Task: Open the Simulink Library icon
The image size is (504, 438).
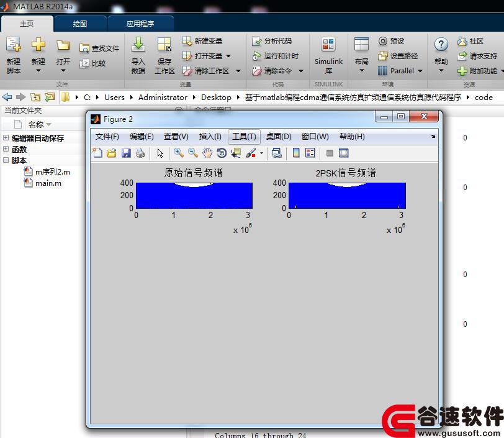Action: (x=328, y=44)
